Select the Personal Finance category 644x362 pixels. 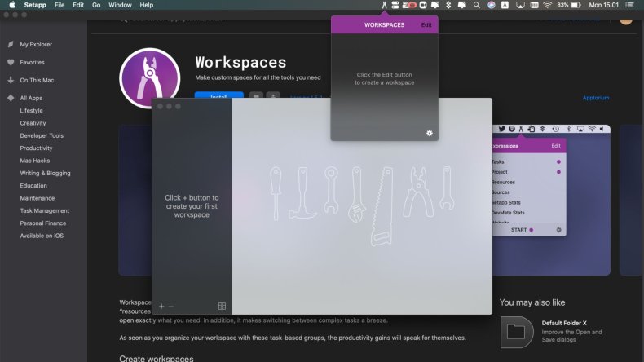click(x=42, y=223)
